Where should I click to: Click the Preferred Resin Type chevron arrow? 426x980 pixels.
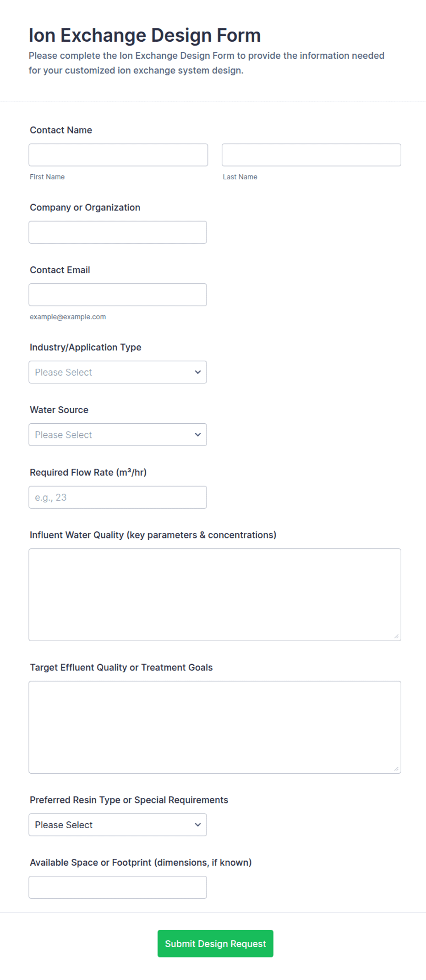click(x=198, y=825)
